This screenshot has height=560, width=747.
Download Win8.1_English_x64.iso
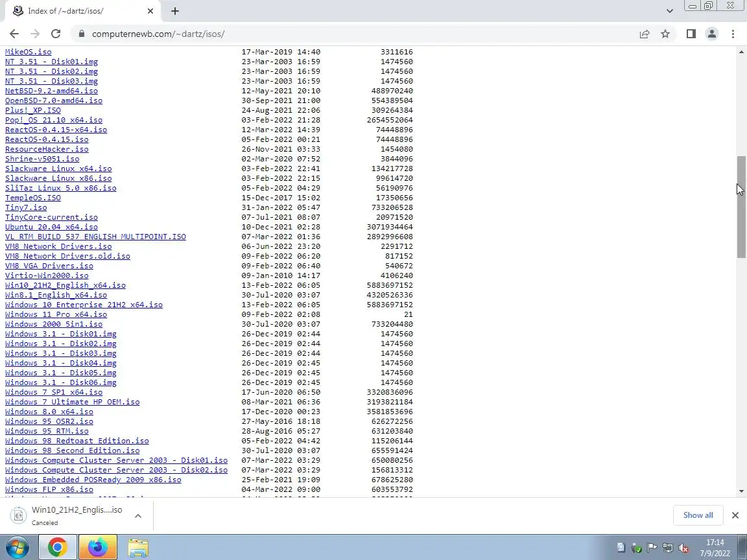coord(56,295)
